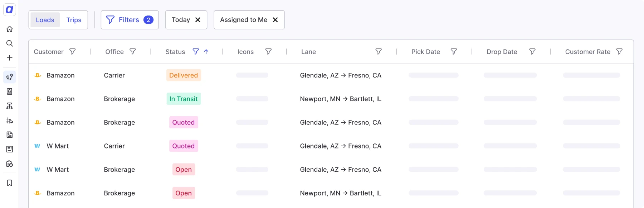Go to Home via the house icon
Viewport: 644px width, 208px height.
(10, 29)
